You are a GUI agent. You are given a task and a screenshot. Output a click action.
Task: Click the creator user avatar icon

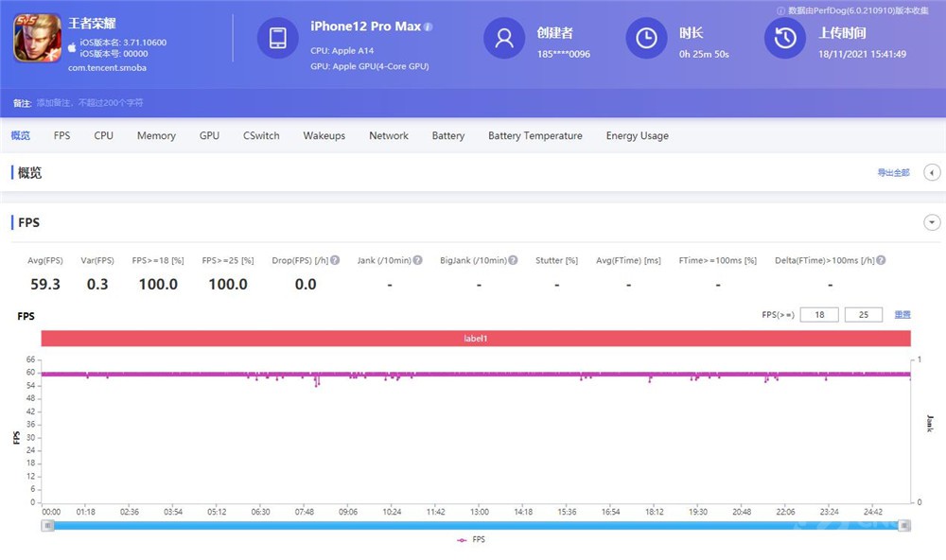click(504, 38)
